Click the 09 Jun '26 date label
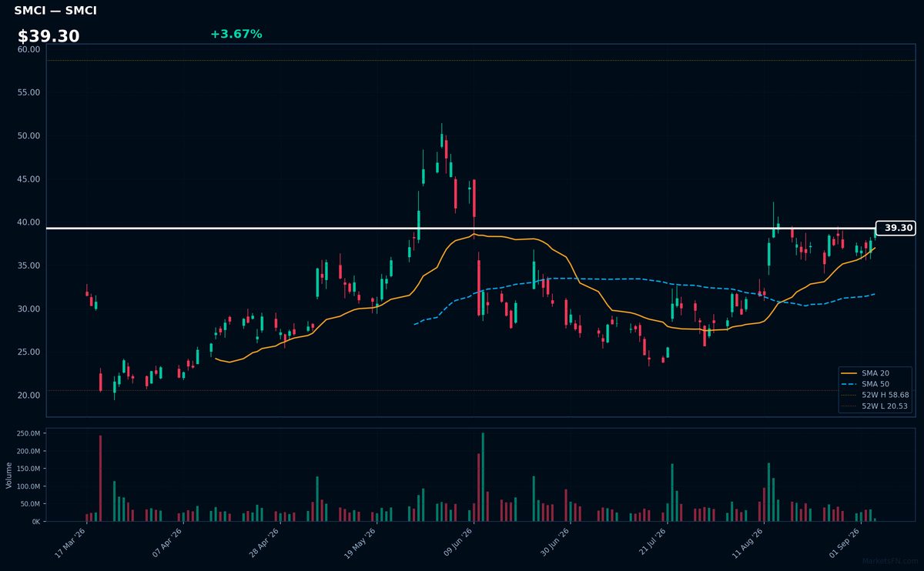 [x=457, y=543]
